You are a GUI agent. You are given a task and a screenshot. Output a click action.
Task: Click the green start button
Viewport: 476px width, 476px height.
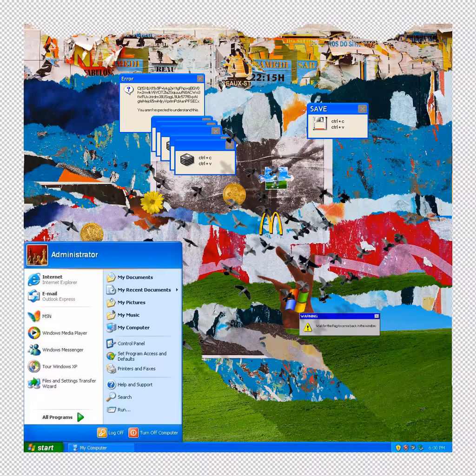coord(43,448)
